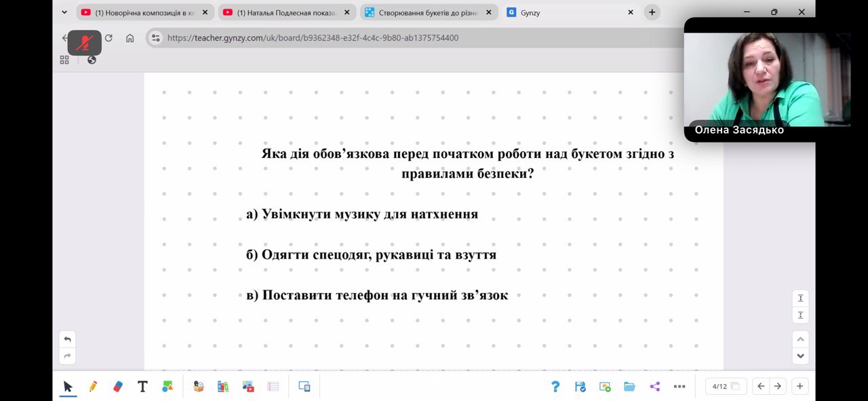Viewport: 868px width, 401px height.
Task: Add a new page with the plus button
Action: click(x=800, y=386)
